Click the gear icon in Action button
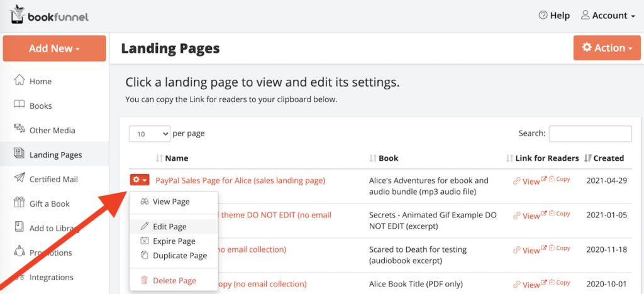644x294 pixels. click(x=587, y=48)
